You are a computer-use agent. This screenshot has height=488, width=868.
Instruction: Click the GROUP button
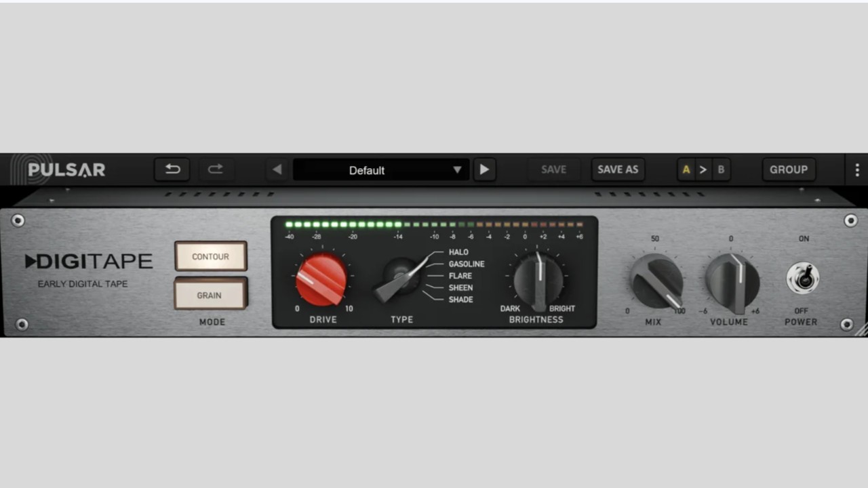click(x=789, y=169)
